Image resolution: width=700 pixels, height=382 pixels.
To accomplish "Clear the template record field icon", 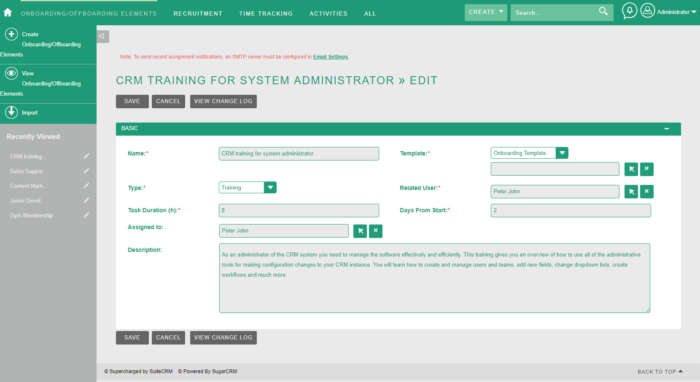I will click(646, 169).
